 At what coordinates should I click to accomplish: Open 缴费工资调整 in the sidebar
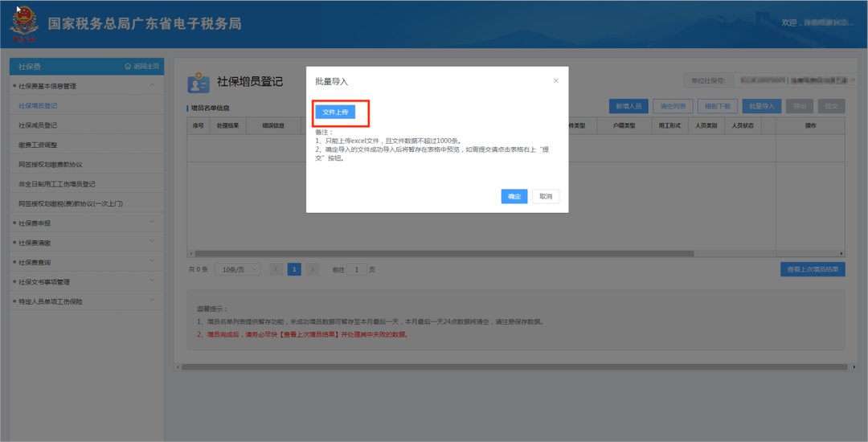pyautogui.click(x=38, y=145)
